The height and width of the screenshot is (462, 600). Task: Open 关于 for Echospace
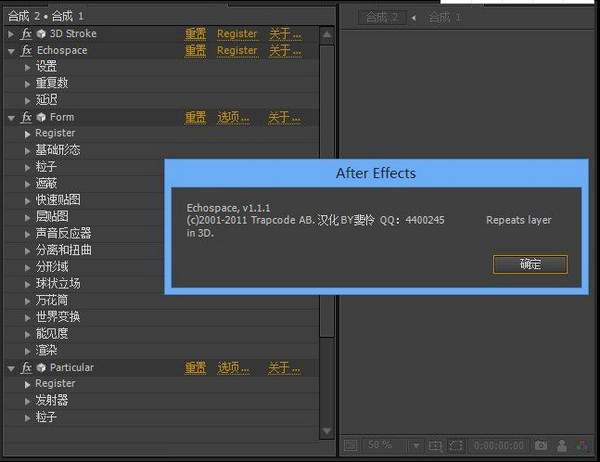(x=285, y=51)
